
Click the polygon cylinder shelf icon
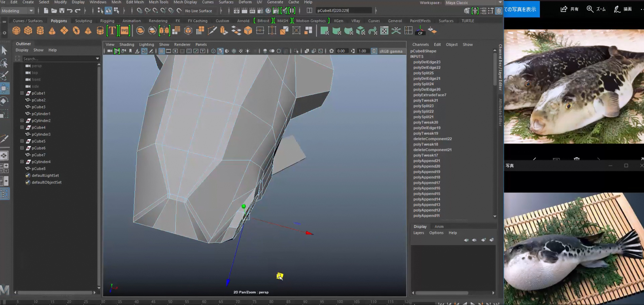[x=40, y=31]
